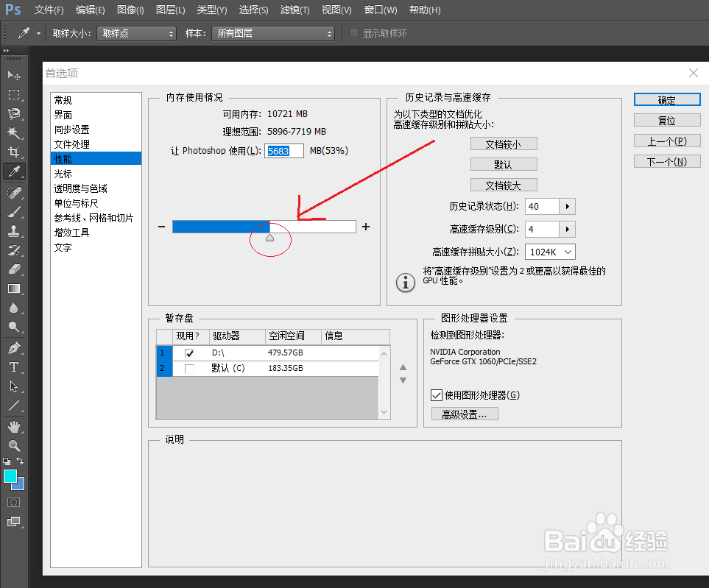Click the 历史记录状态 40 field
709x588 pixels.
(542, 207)
